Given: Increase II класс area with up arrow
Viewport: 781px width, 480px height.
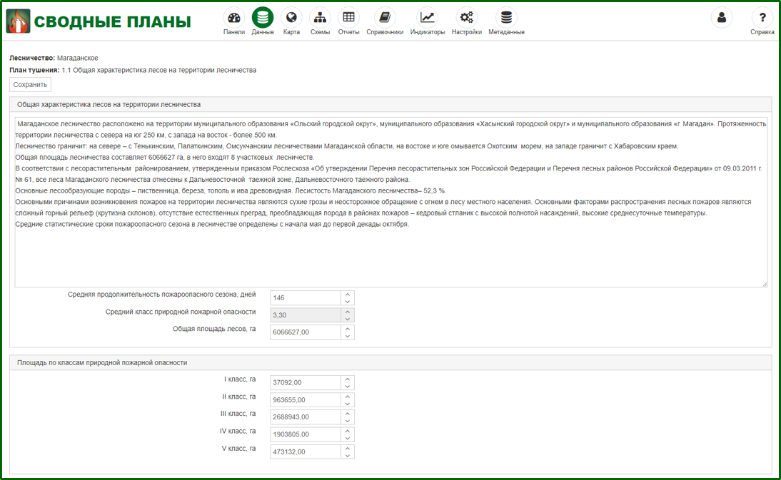Looking at the screenshot, I should (348, 396).
